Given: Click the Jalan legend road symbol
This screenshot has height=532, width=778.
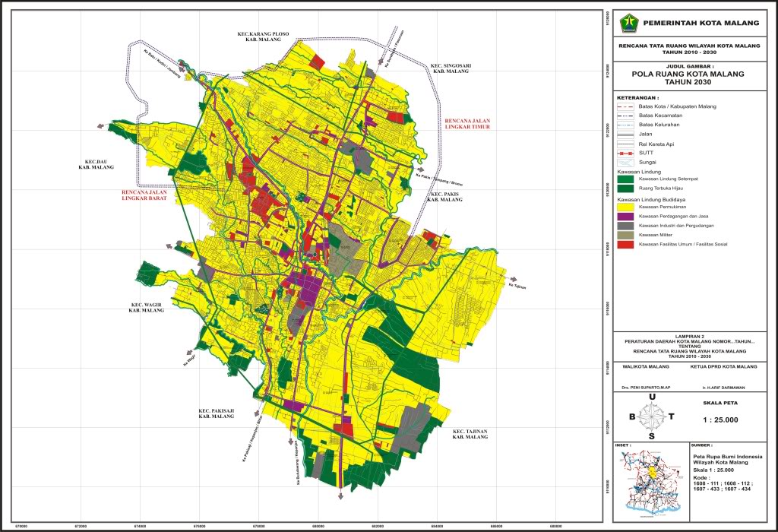Looking at the screenshot, I should coord(626,134).
